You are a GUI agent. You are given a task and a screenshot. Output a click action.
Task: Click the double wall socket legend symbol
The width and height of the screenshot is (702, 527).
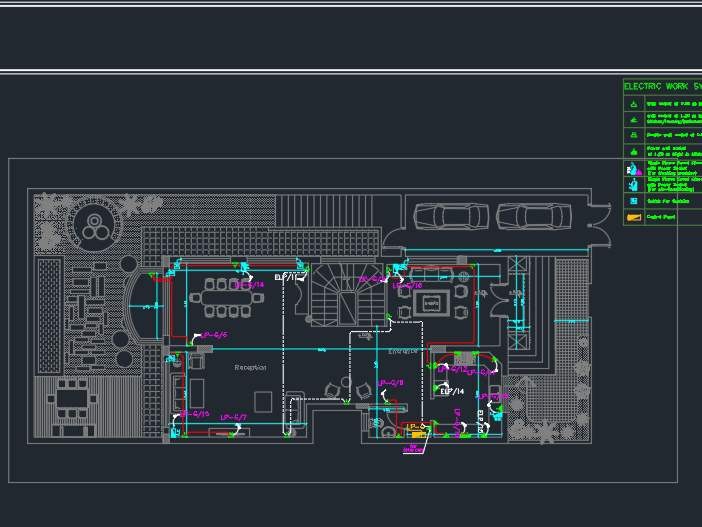point(634,135)
